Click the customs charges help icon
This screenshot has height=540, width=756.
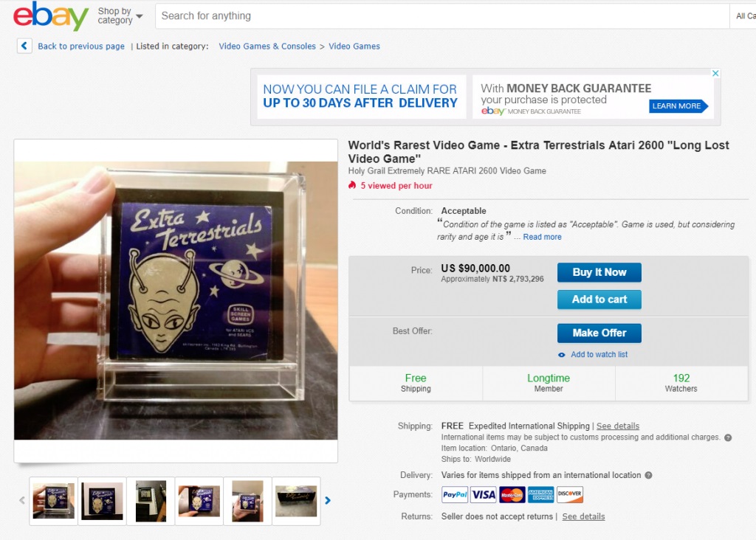[x=727, y=438]
